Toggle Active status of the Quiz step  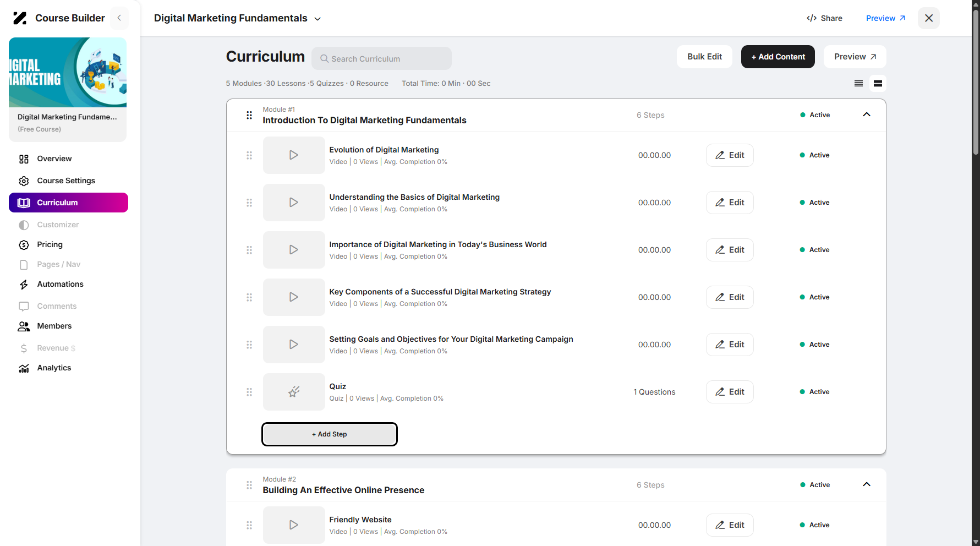coord(814,392)
